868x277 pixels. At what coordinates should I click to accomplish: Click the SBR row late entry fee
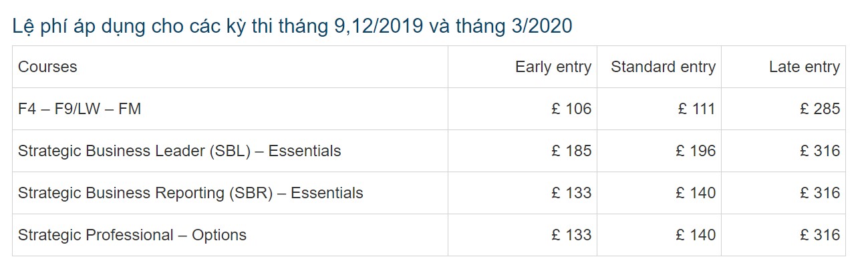[820, 193]
